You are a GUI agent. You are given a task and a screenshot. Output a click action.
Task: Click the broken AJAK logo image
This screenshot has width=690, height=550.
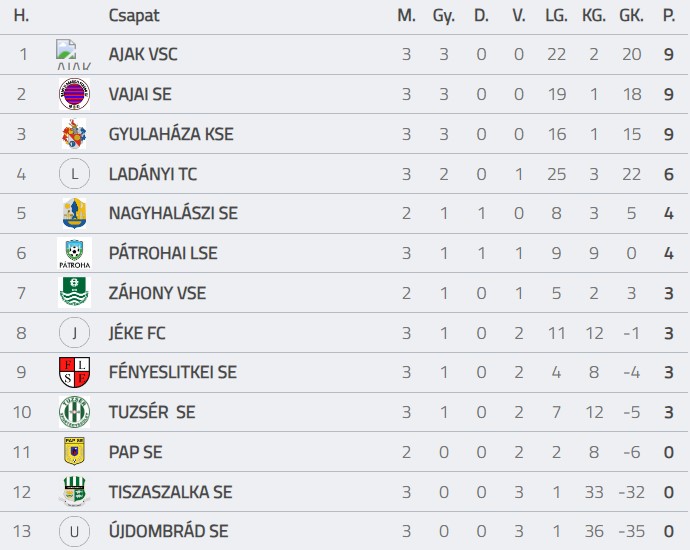(73, 55)
